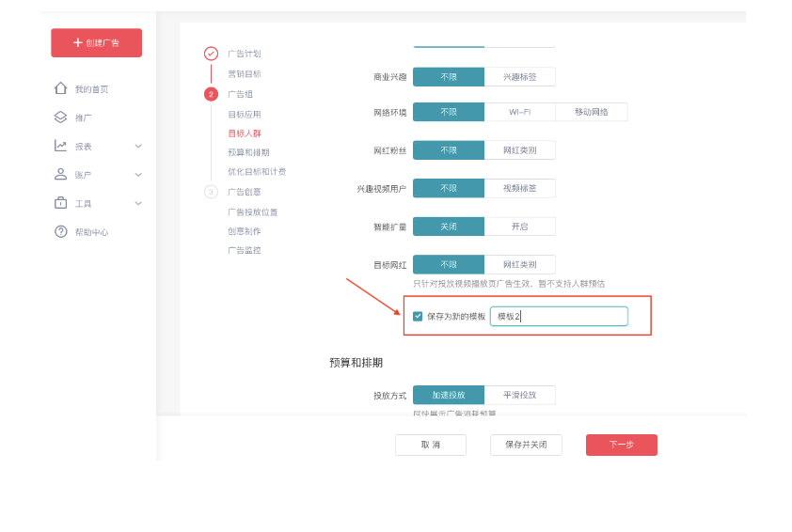Open 帮助中心 question mark icon
Image resolution: width=792 pixels, height=532 pixels.
click(x=61, y=231)
